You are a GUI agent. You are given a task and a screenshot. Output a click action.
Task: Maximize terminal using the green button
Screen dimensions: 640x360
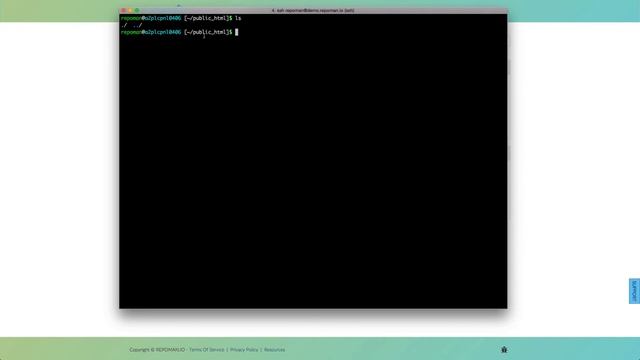(137, 10)
